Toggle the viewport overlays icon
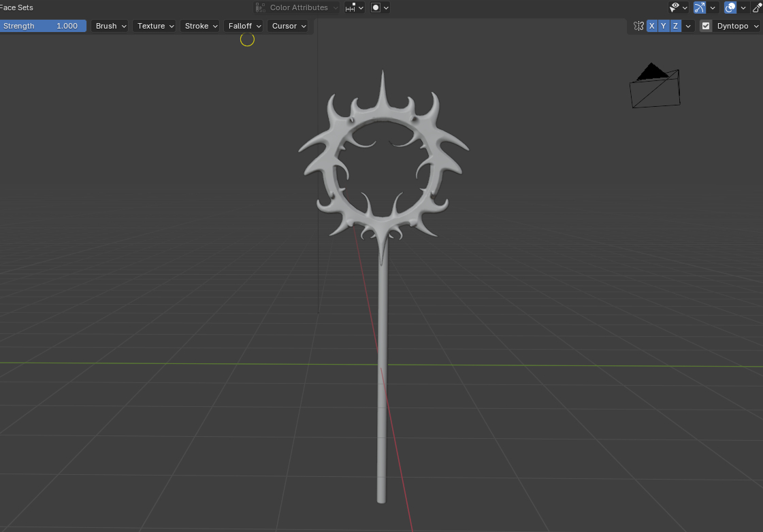 pos(730,7)
